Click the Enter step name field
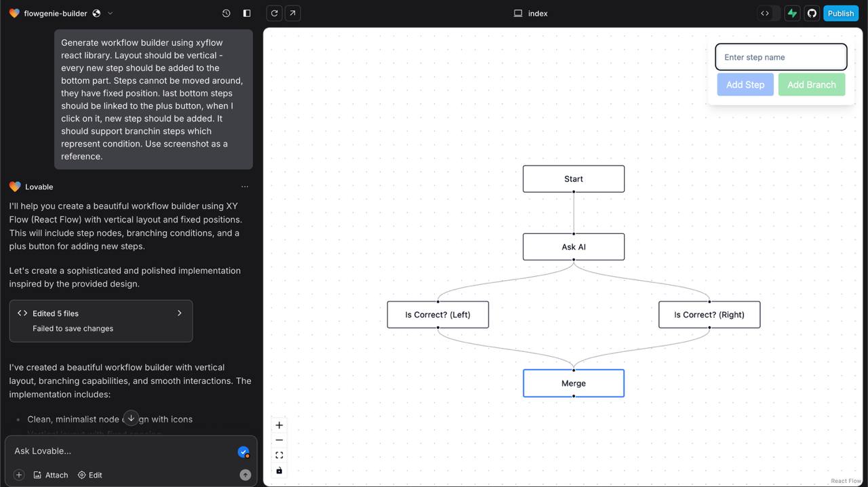 (x=781, y=57)
